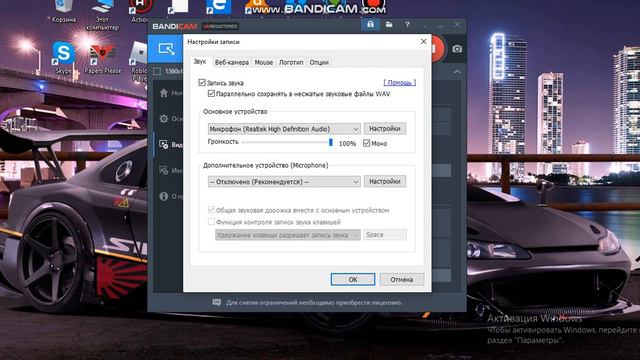Open the Bandicam output folder icon

[389, 24]
